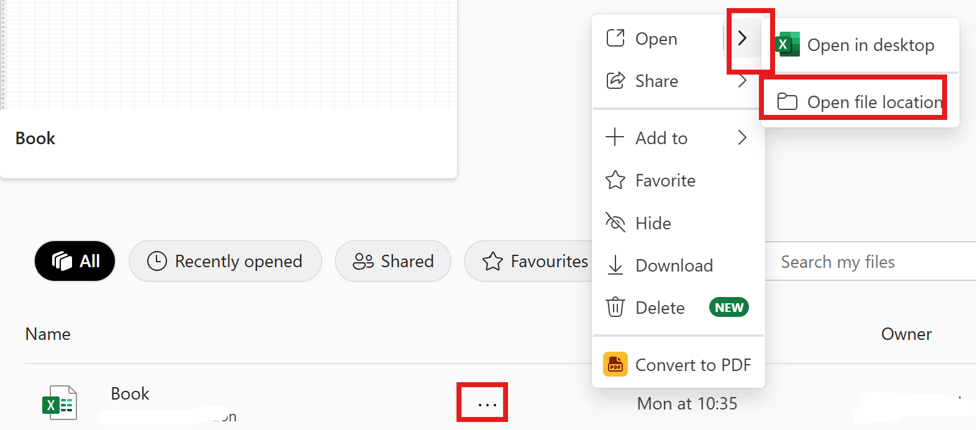Toggle the Recently opened filter
980x430 pixels.
click(x=225, y=261)
